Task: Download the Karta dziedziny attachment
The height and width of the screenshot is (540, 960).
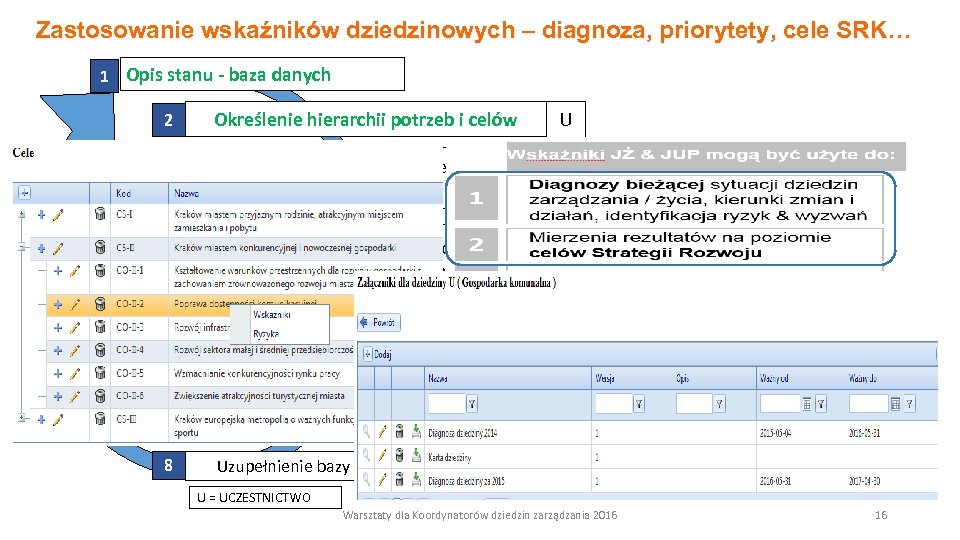Action: coord(416,456)
